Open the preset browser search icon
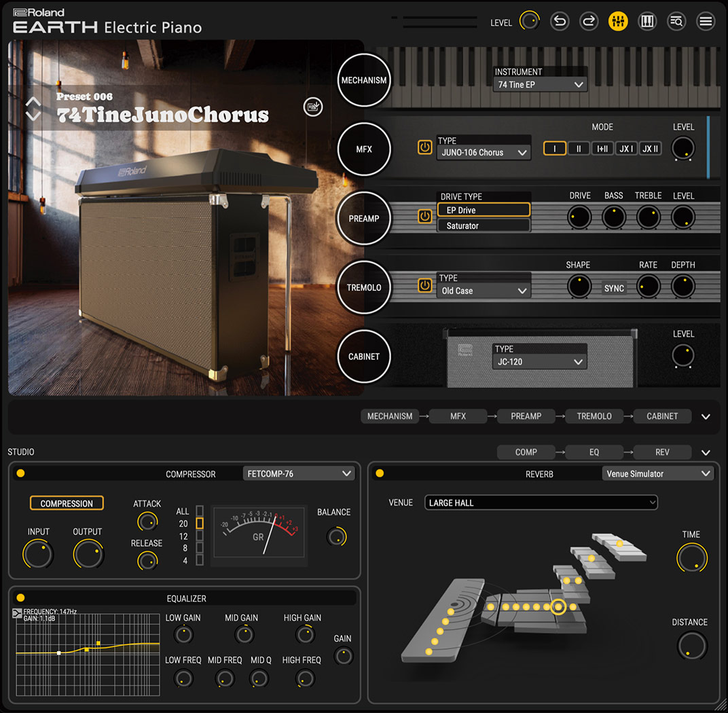This screenshot has height=713, width=728. (676, 21)
